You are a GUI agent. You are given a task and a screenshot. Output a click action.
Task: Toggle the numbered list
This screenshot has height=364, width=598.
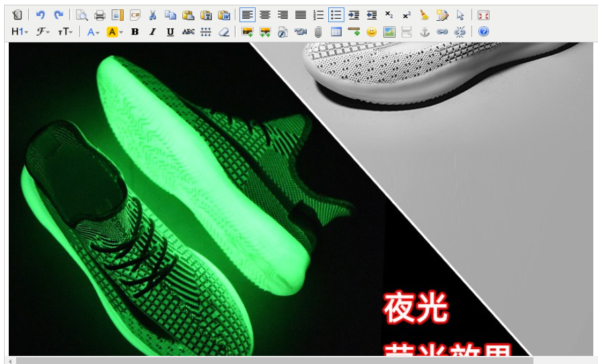point(318,15)
